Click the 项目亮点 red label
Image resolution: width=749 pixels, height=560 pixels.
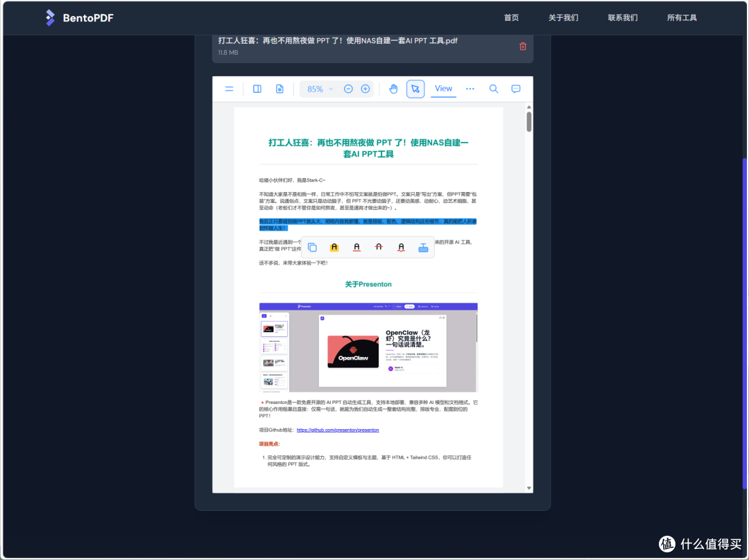(269, 444)
